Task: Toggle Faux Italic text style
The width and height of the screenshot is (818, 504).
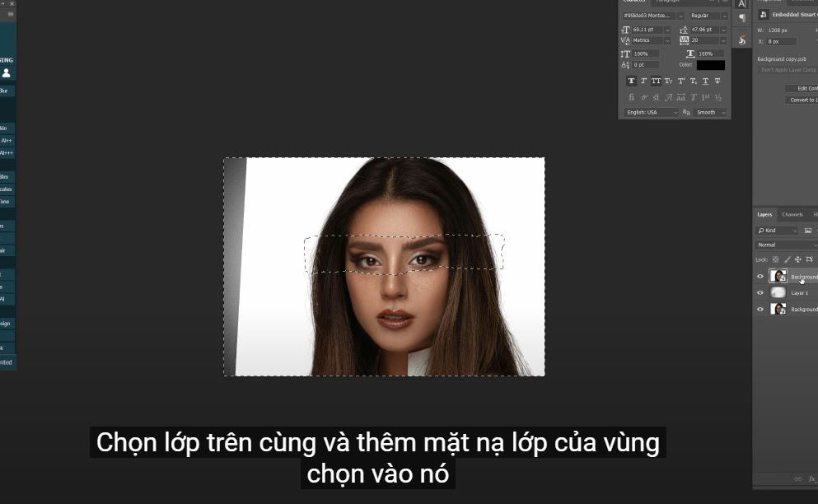Action: click(643, 81)
